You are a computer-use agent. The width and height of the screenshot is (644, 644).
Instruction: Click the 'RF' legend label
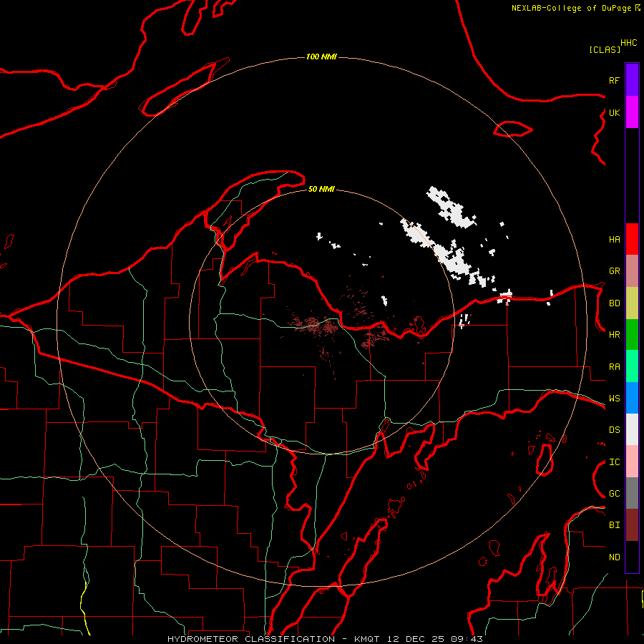(614, 80)
